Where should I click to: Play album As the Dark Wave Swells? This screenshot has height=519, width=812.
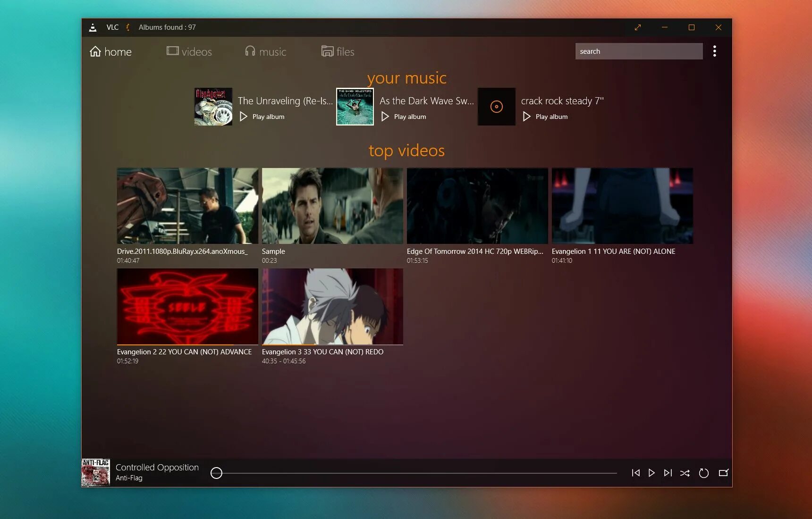[404, 117]
